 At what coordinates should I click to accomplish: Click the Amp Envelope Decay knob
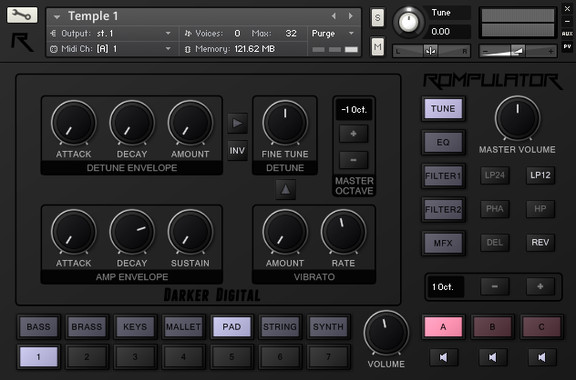pos(132,232)
